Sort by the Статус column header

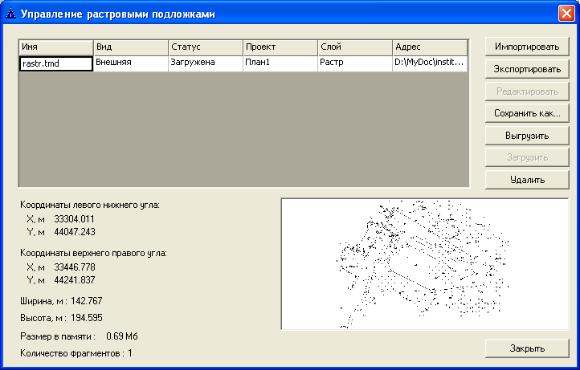click(x=206, y=47)
